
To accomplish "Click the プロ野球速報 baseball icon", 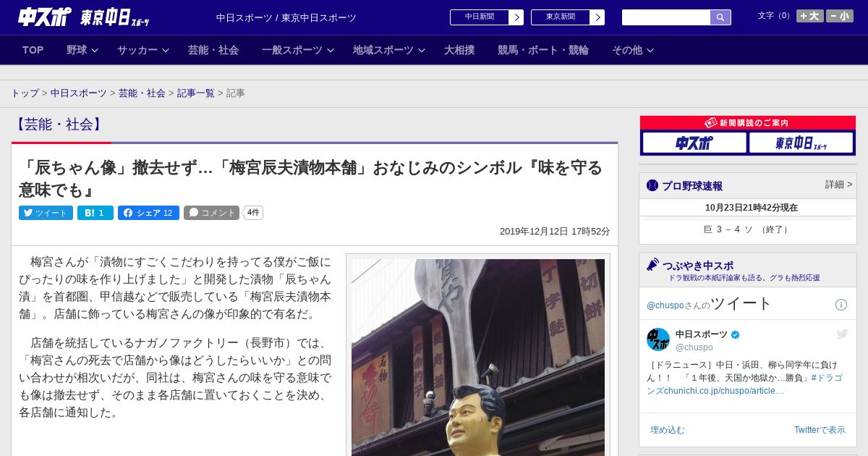I will (x=652, y=185).
